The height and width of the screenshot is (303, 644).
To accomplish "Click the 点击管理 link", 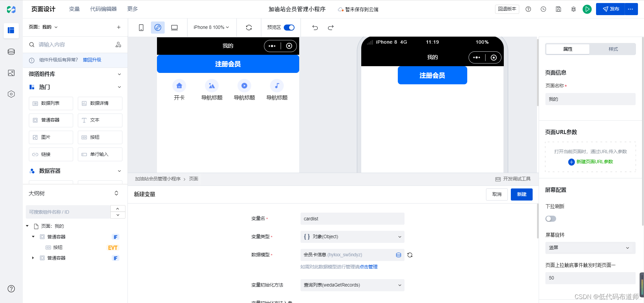I will click(369, 267).
